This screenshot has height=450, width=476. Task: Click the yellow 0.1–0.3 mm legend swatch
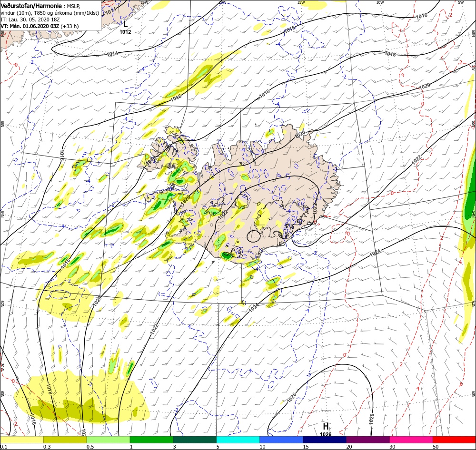click(21, 440)
